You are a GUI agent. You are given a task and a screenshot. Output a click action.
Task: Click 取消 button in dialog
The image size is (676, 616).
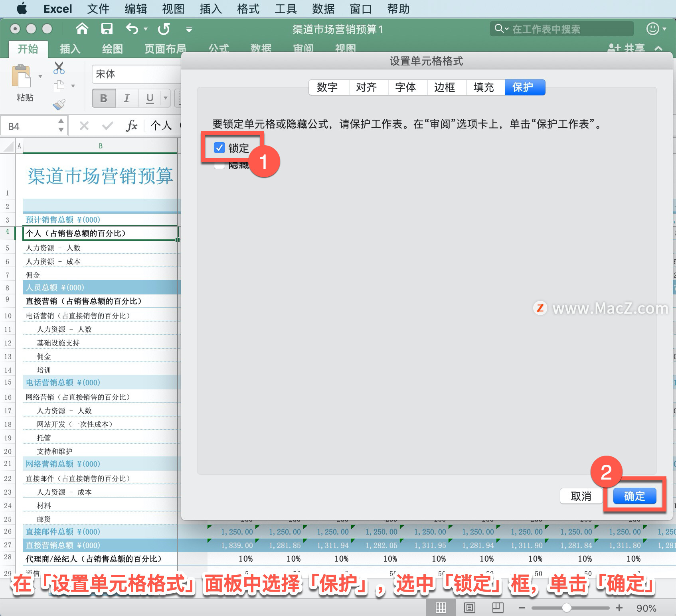(x=581, y=496)
